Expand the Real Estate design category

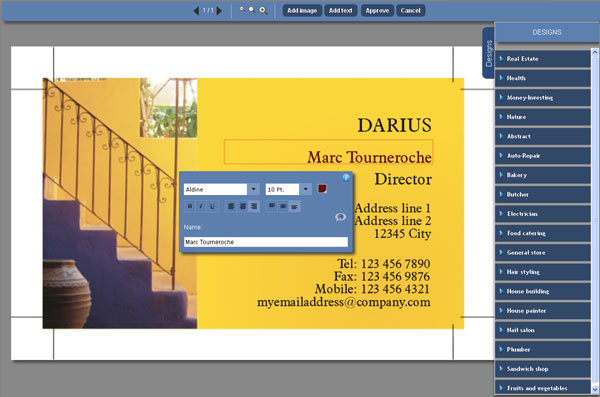tap(543, 59)
